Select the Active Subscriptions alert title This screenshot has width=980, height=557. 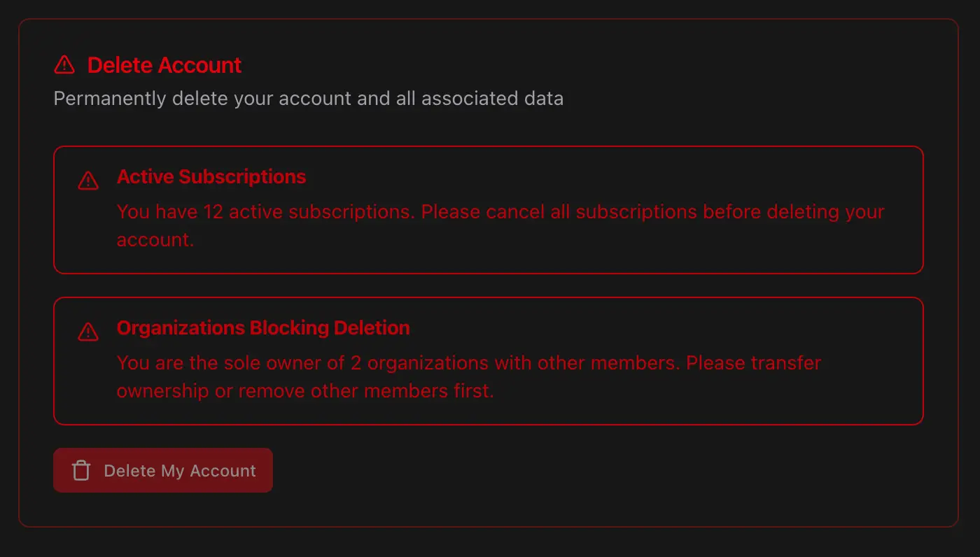coord(211,177)
